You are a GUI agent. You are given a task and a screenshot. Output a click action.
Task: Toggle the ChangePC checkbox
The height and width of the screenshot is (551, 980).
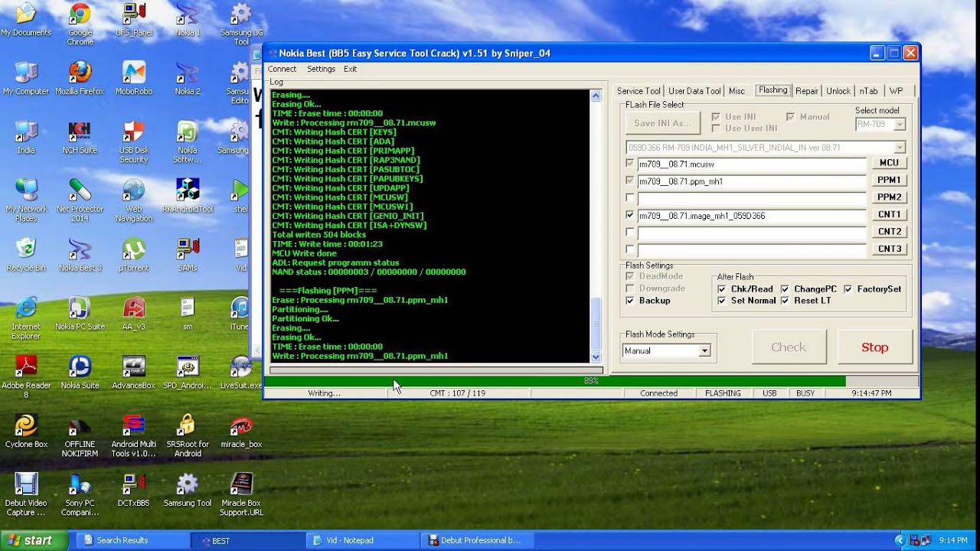[x=785, y=289]
